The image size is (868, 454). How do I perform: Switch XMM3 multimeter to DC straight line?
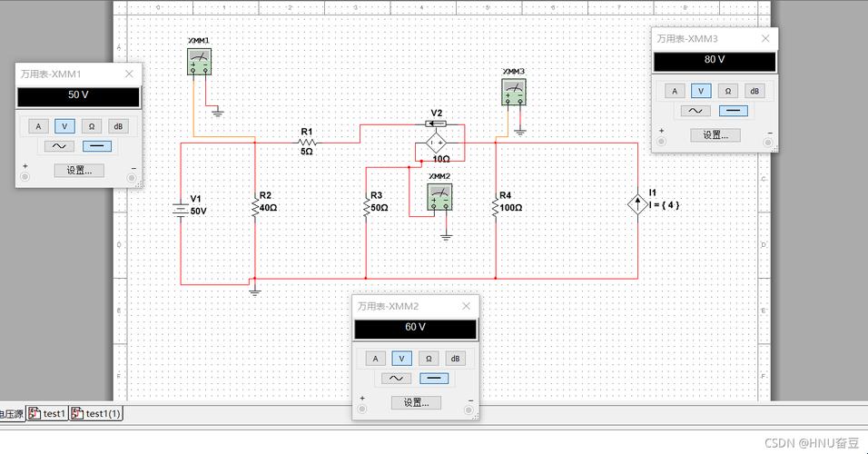point(734,111)
